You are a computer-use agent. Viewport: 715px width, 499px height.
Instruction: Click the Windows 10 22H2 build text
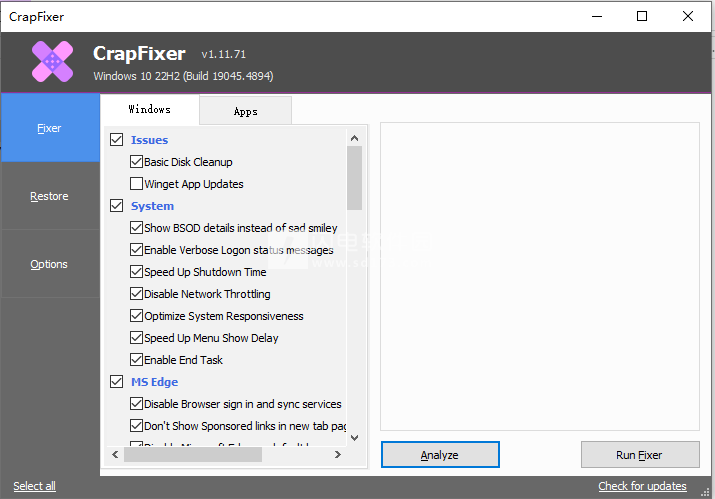point(183,76)
